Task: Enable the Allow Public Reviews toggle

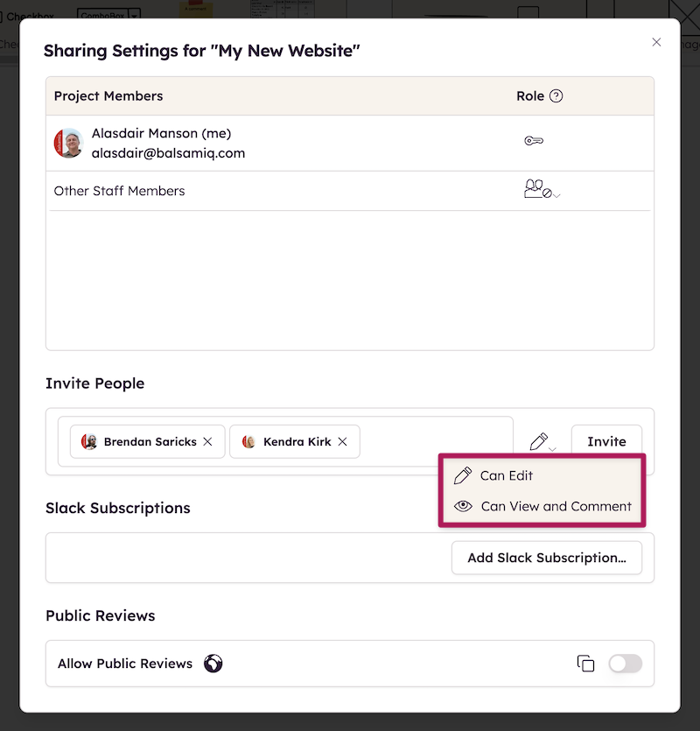Action: point(625,664)
